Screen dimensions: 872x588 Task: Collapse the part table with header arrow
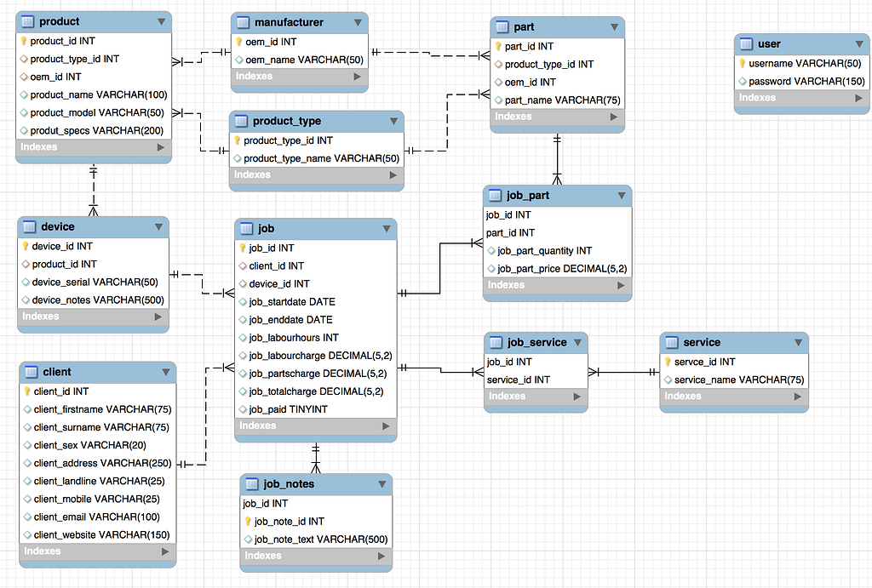click(x=614, y=27)
